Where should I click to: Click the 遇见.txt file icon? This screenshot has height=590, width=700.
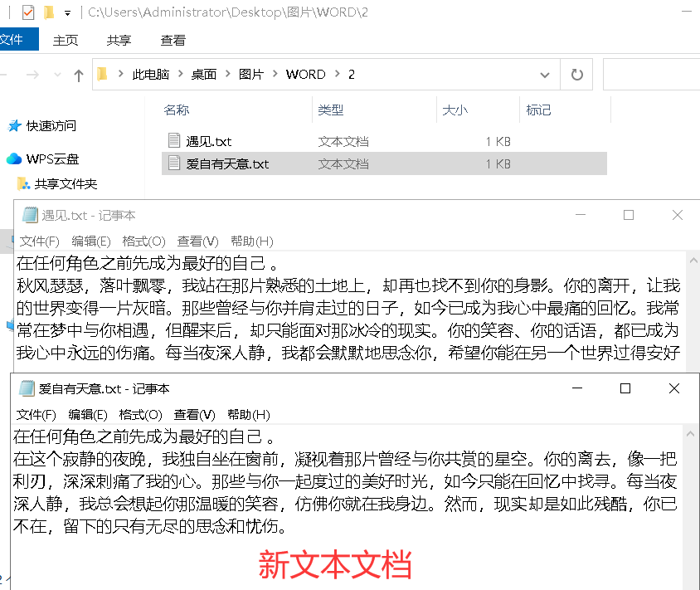pyautogui.click(x=174, y=141)
